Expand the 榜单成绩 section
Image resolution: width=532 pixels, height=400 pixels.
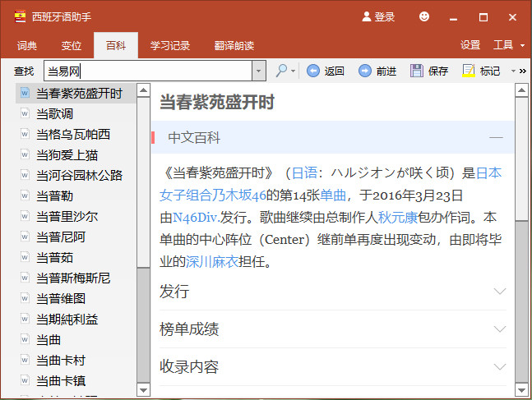pyautogui.click(x=499, y=329)
